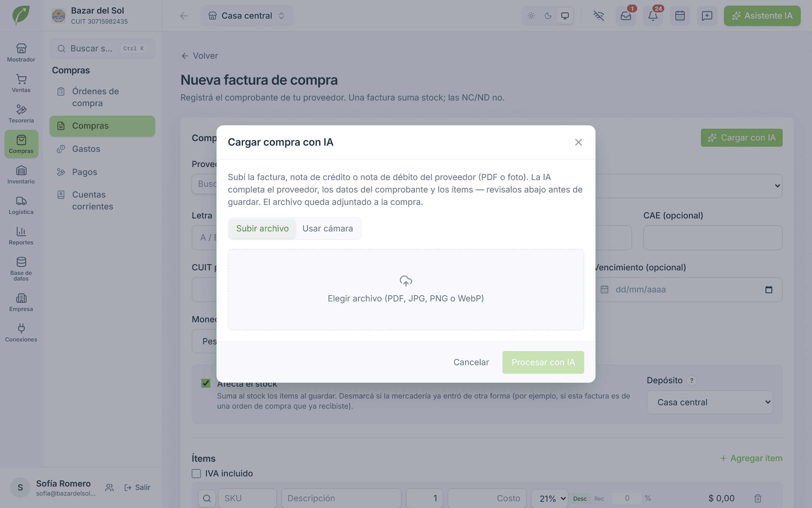Select the Usar cámara tab
The image size is (812, 508).
pyautogui.click(x=328, y=229)
